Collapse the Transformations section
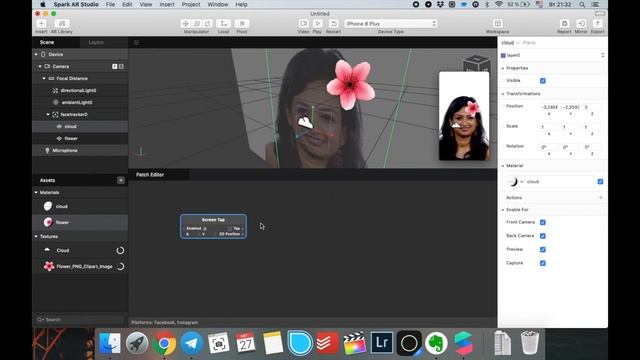 tap(503, 94)
